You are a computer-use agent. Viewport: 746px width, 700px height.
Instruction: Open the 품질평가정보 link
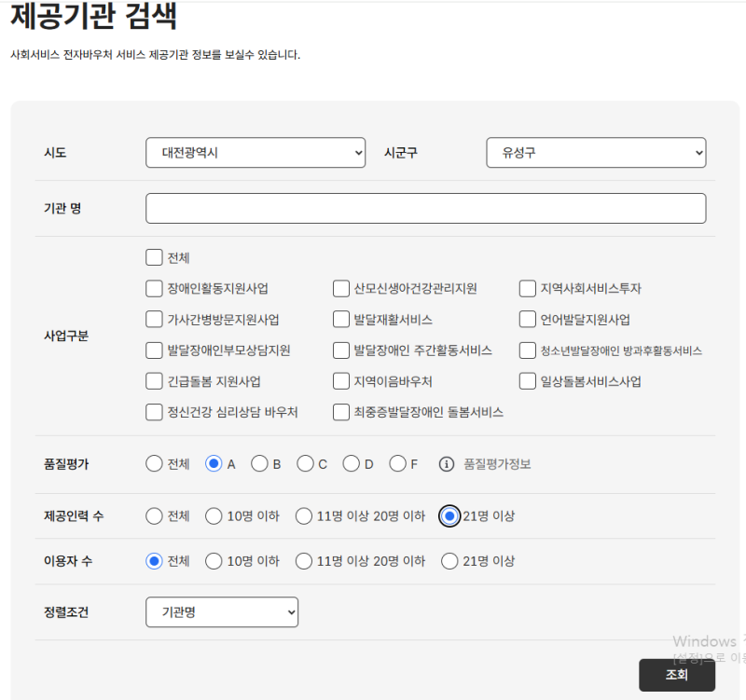pos(497,464)
